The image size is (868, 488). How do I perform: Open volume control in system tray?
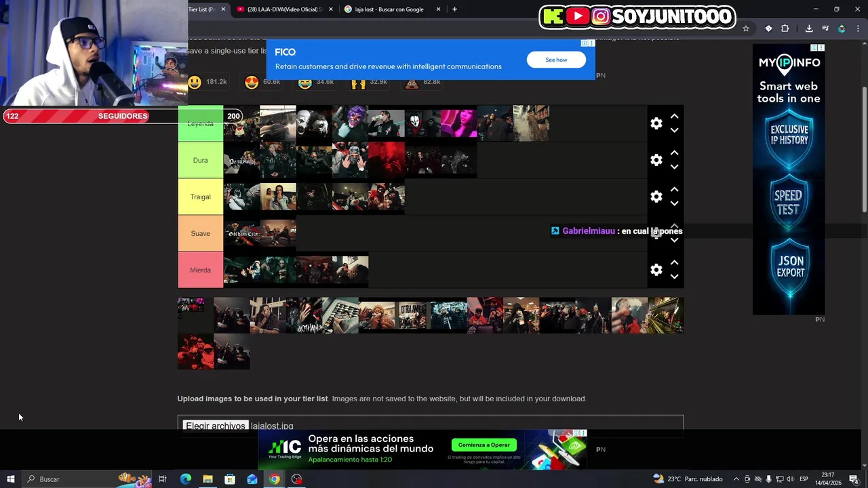[x=790, y=479]
